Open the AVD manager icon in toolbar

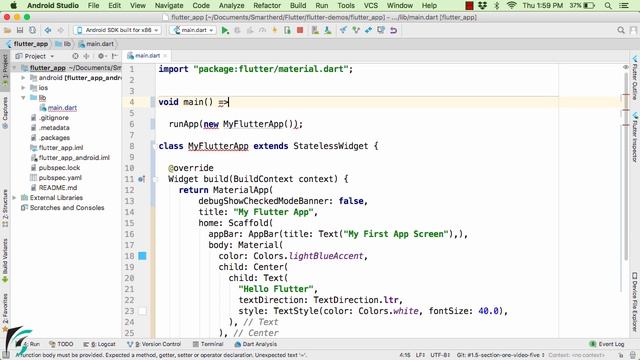coord(315,30)
